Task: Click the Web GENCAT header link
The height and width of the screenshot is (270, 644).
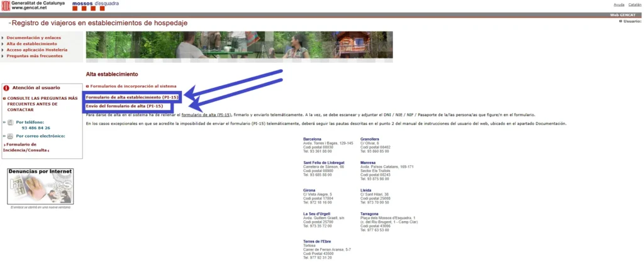Action: (x=625, y=14)
